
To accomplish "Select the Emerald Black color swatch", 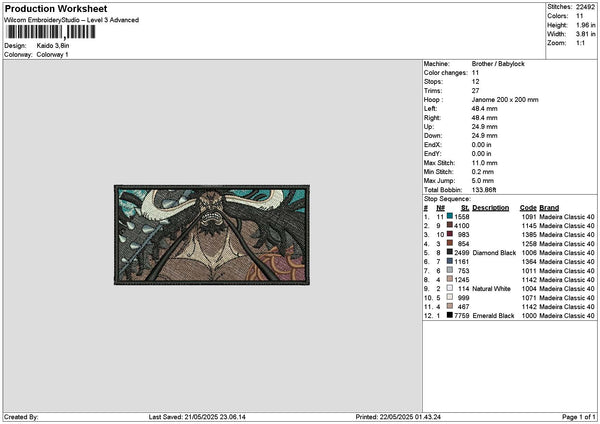I will click(x=450, y=315).
